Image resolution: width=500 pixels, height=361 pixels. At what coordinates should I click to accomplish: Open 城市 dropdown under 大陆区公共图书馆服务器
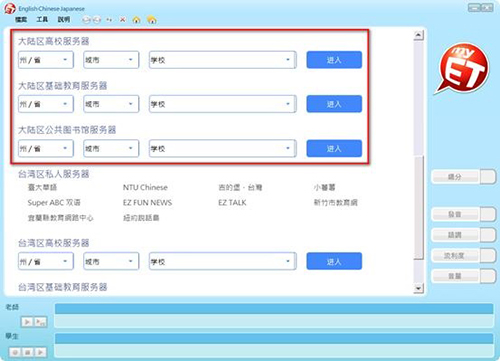pyautogui.click(x=111, y=148)
